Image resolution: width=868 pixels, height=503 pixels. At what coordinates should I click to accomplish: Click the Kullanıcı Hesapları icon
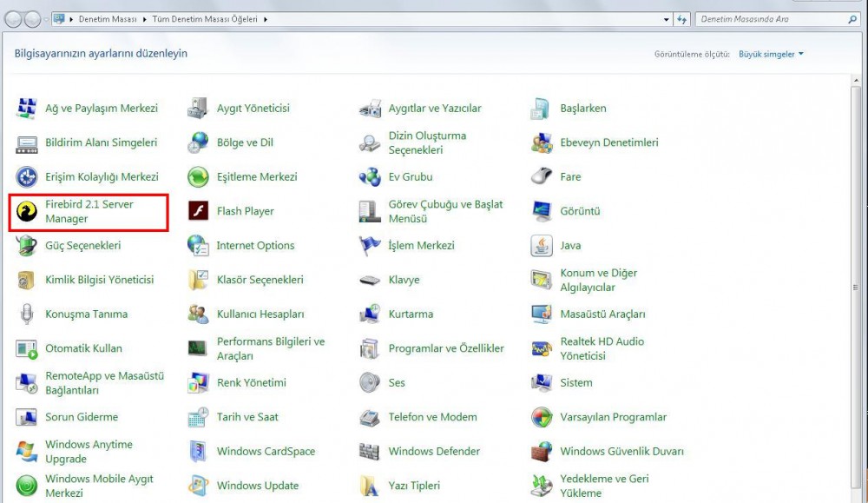click(x=198, y=314)
